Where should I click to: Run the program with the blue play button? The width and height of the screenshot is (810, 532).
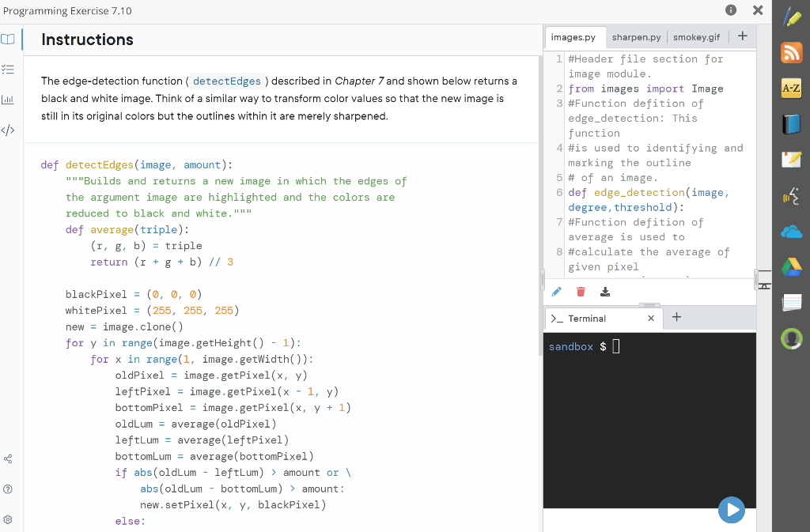pyautogui.click(x=732, y=510)
